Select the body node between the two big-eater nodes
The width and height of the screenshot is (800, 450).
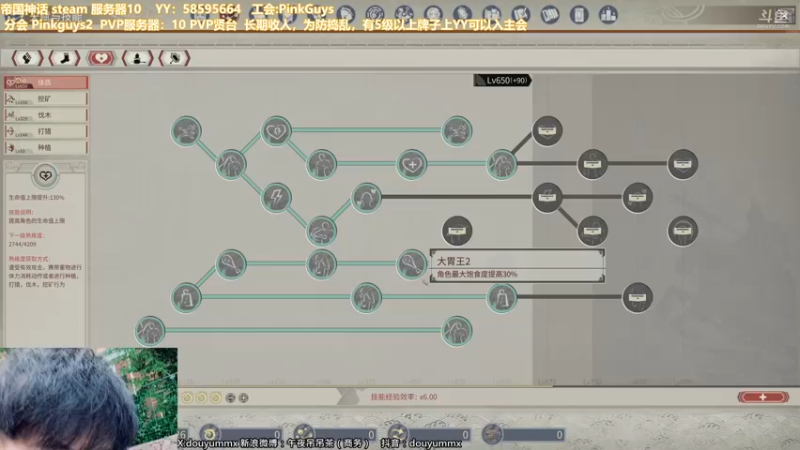pos(321,264)
